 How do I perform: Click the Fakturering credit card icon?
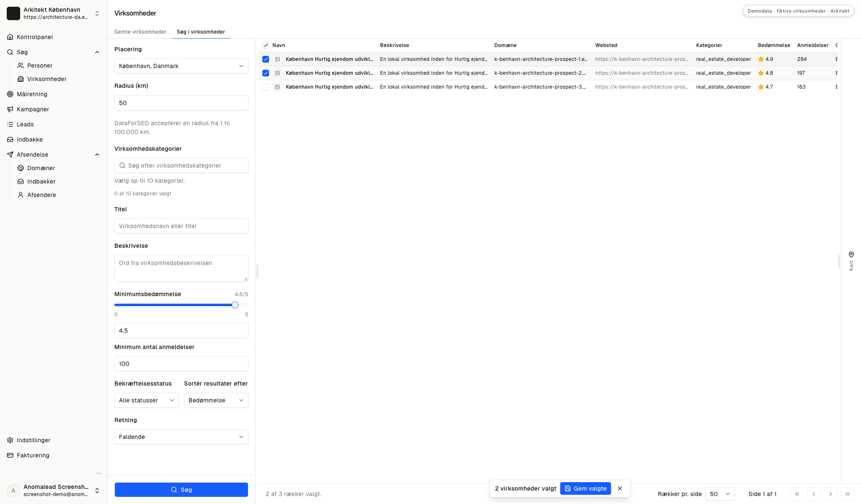pos(10,455)
